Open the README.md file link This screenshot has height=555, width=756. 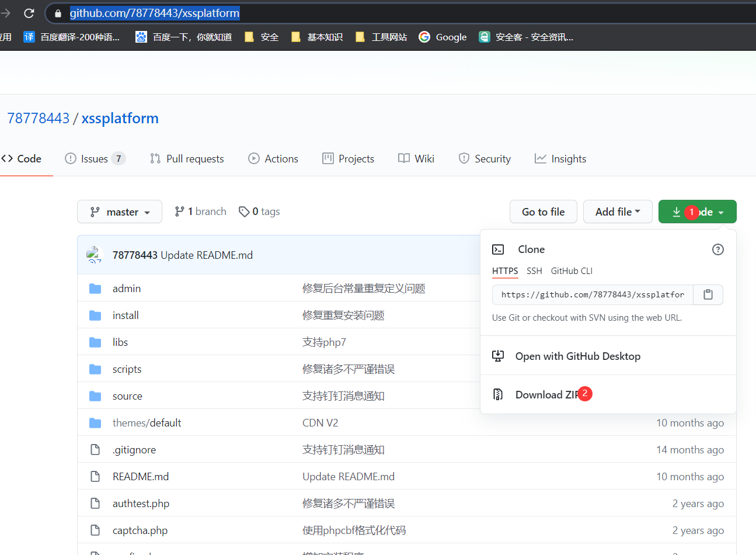[x=141, y=476]
